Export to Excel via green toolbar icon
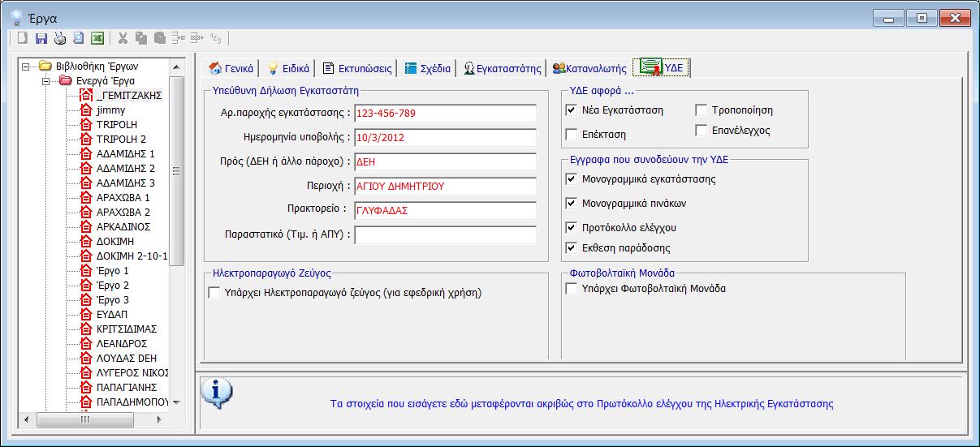Image resolution: width=980 pixels, height=447 pixels. click(x=97, y=38)
